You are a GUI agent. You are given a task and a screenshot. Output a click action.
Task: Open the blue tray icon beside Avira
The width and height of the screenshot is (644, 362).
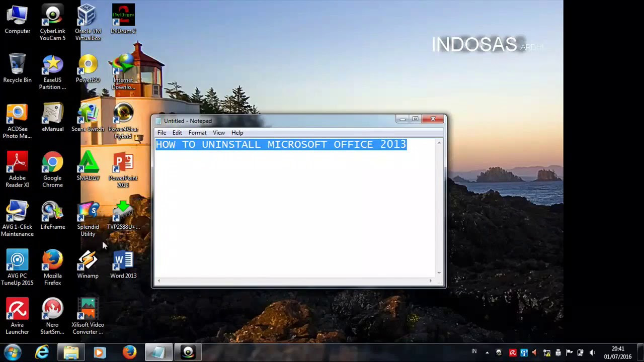tap(524, 353)
